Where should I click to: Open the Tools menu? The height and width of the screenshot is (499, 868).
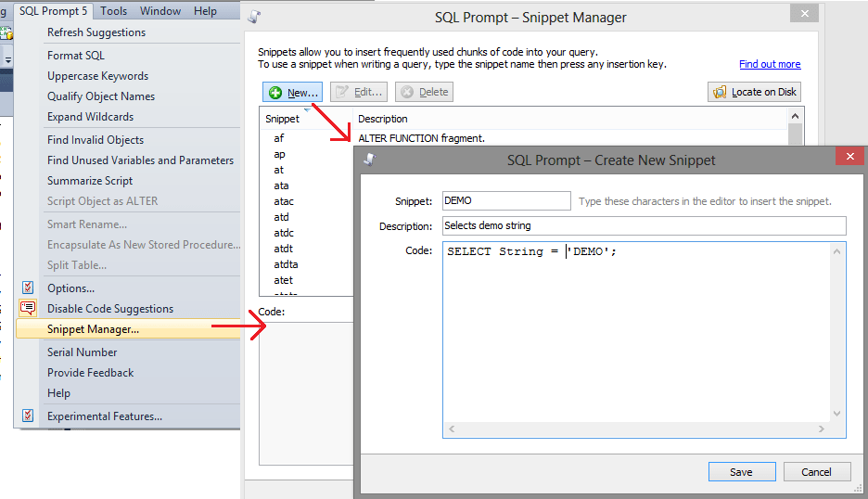[x=114, y=11]
